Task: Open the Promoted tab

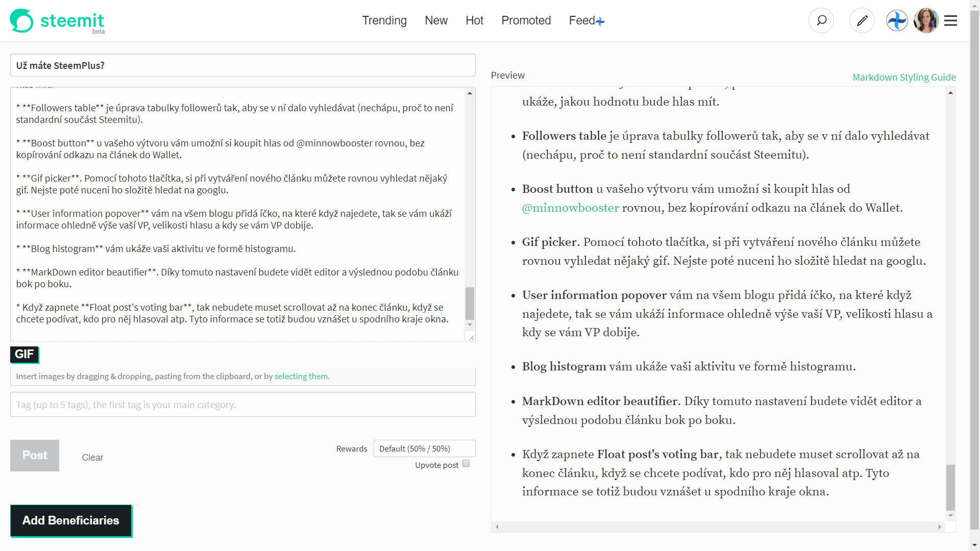Action: pyautogui.click(x=526, y=20)
